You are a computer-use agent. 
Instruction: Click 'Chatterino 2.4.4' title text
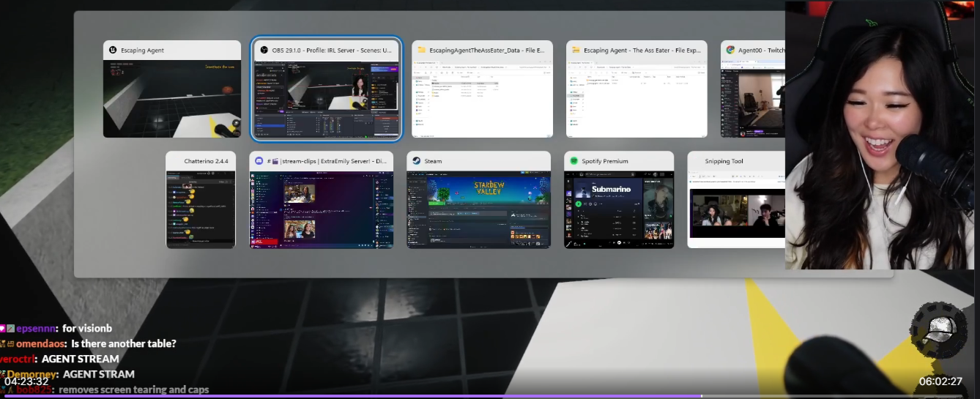coord(206,161)
